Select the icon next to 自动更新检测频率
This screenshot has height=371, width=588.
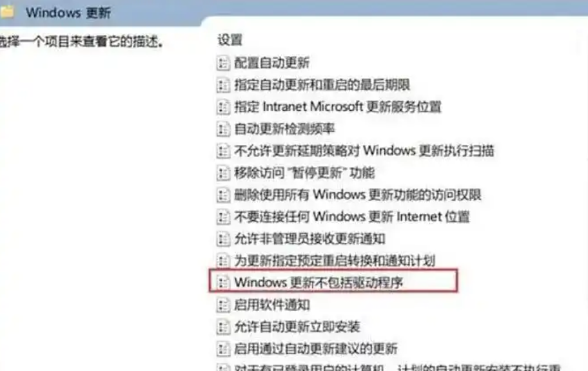tap(223, 129)
